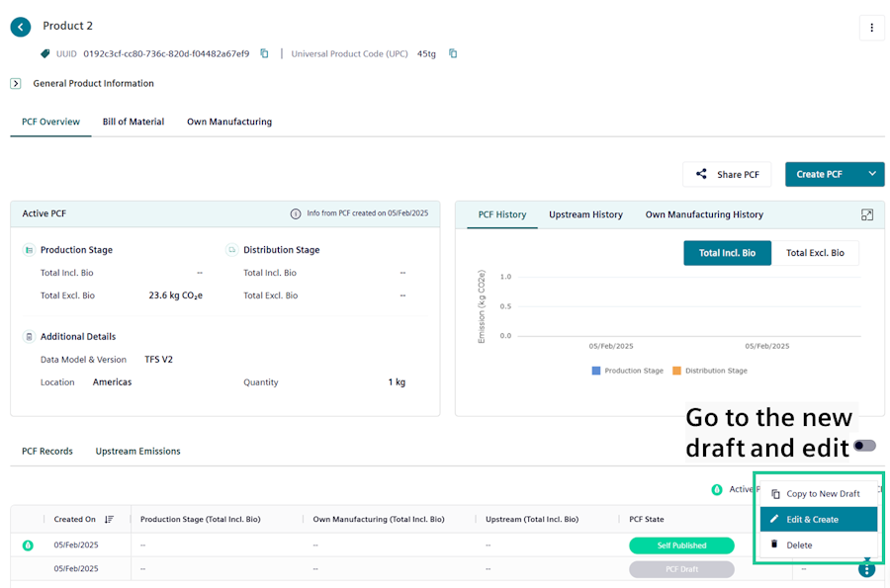This screenshot has width=890, height=588.
Task: Choose Edit & Create from context menu
Action: tap(818, 519)
